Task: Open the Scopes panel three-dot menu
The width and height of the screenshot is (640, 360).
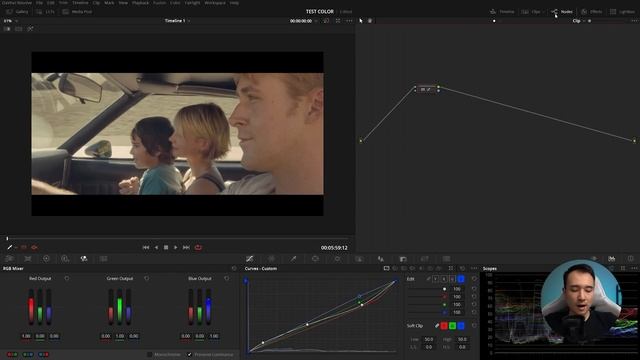Action: tap(634, 268)
